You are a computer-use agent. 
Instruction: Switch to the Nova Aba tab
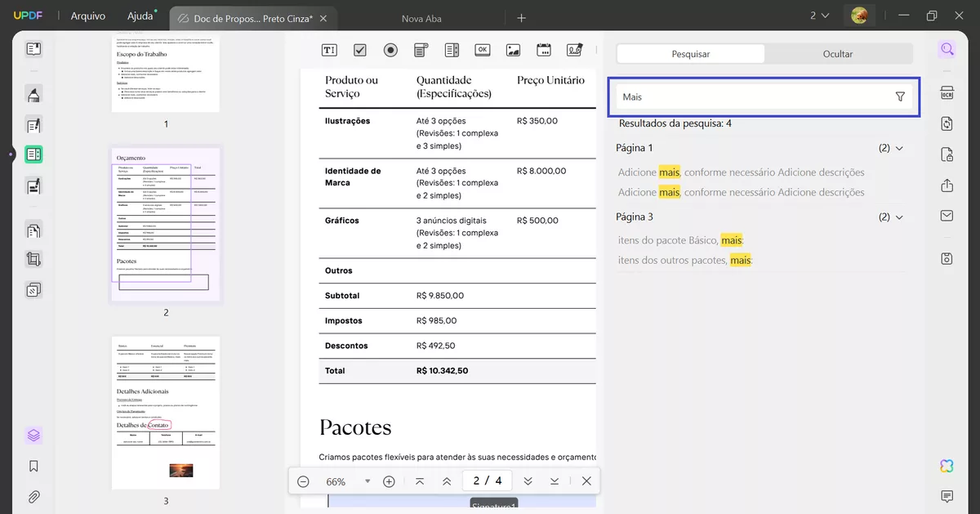(x=421, y=17)
